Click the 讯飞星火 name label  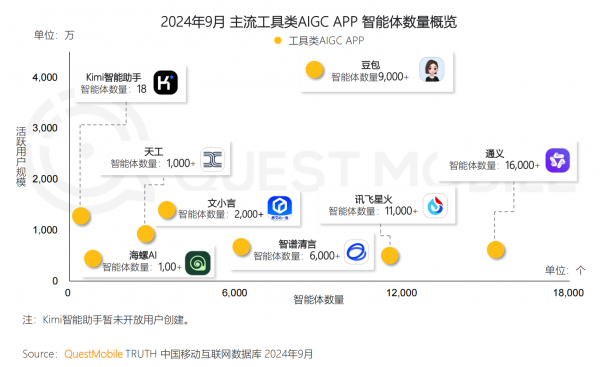373,199
